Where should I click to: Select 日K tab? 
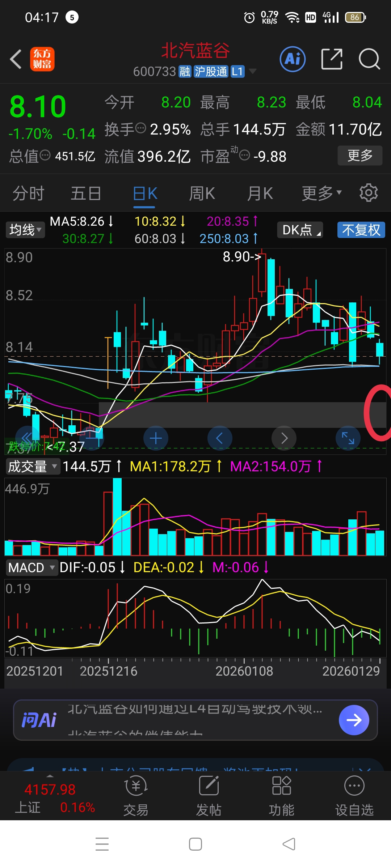coord(144,193)
